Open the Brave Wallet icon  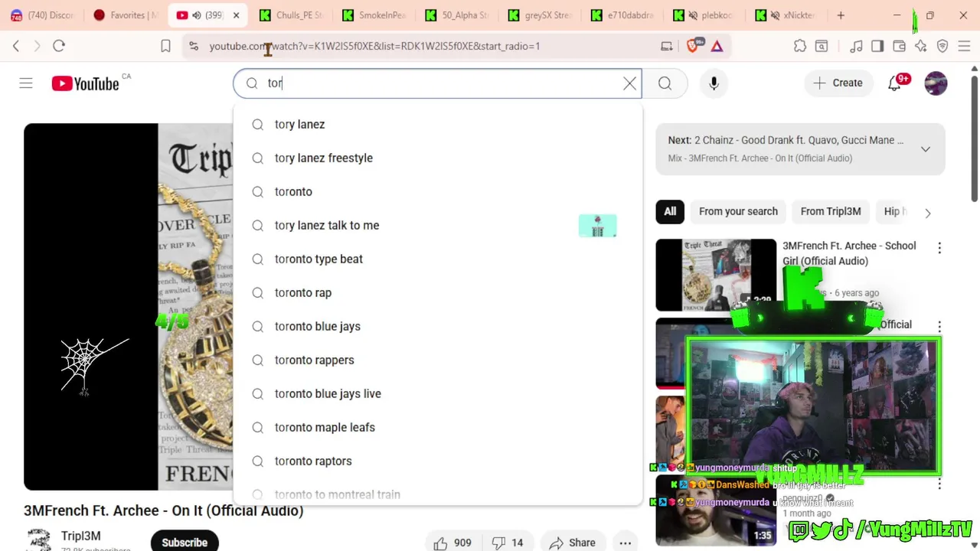pyautogui.click(x=899, y=46)
